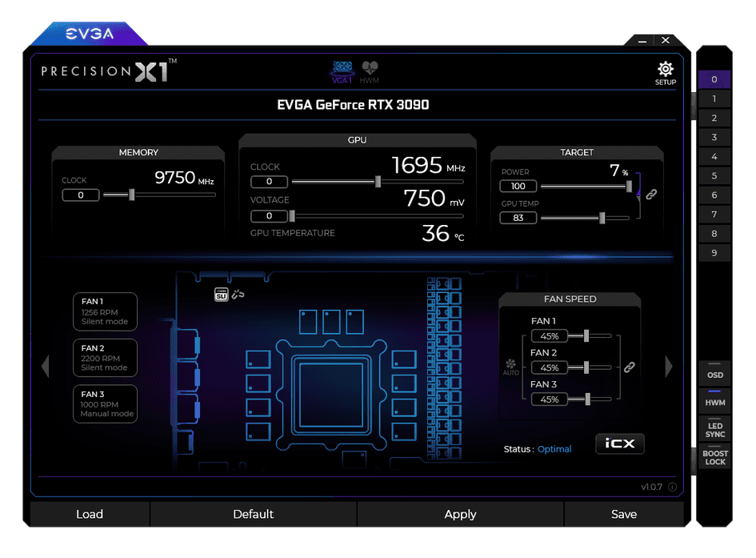
Task: Toggle BOOST LOCK in the sidebar
Action: coord(714,456)
